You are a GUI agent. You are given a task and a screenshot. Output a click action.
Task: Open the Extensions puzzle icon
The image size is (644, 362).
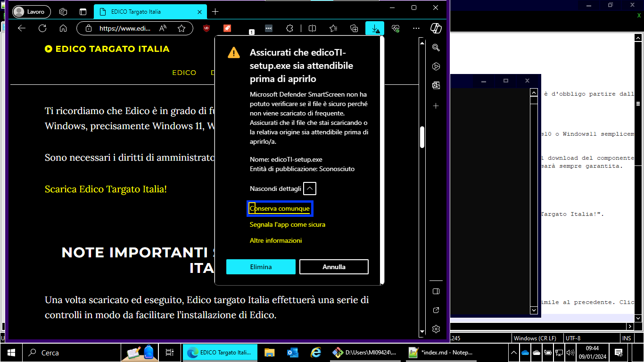(290, 28)
